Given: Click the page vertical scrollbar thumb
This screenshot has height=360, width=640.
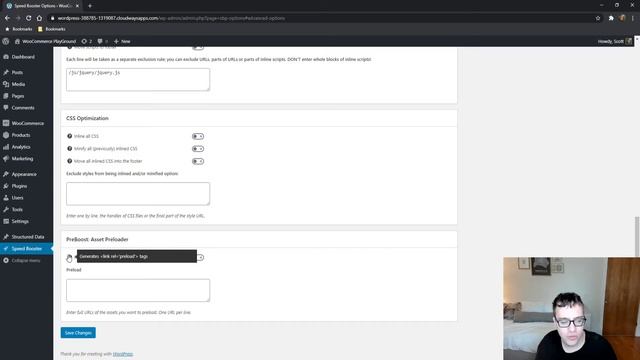Looking at the screenshot, I should click(637, 237).
